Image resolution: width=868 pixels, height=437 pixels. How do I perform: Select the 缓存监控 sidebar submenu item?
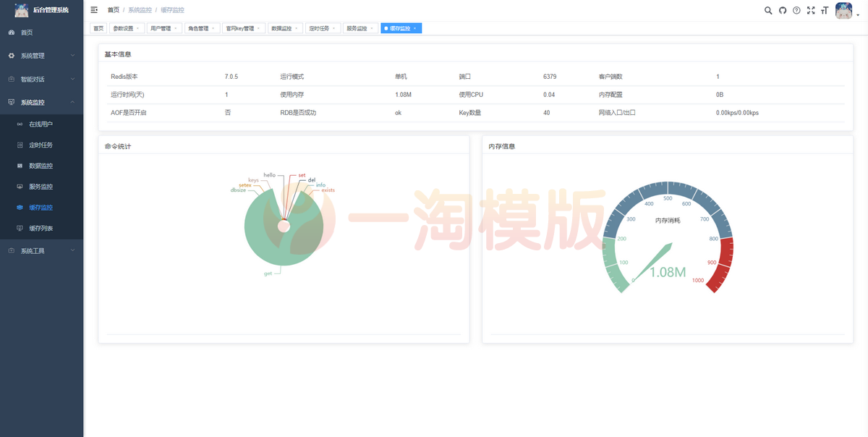tap(41, 207)
